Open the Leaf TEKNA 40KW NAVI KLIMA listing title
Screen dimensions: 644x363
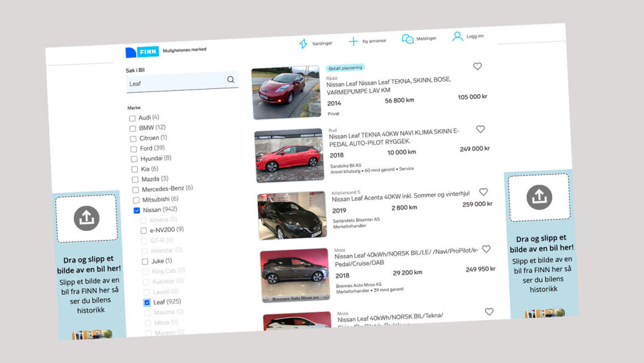[394, 137]
